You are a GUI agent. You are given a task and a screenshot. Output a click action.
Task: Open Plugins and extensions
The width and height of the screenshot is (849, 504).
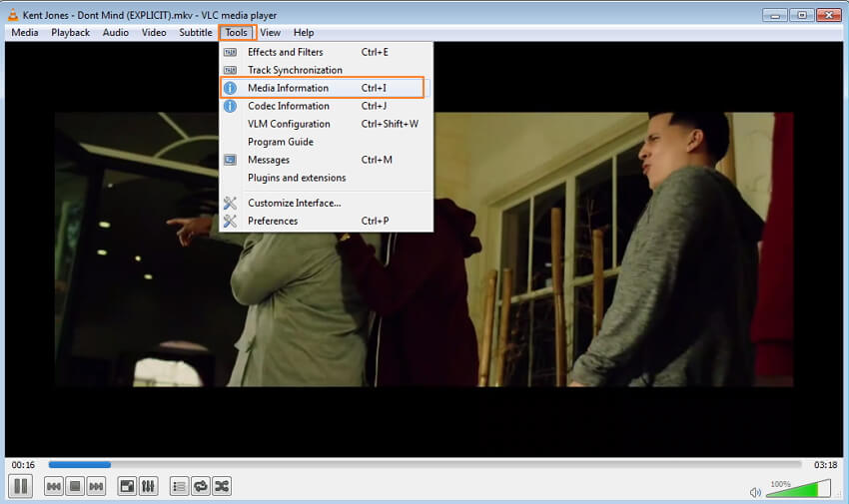[x=326, y=178]
